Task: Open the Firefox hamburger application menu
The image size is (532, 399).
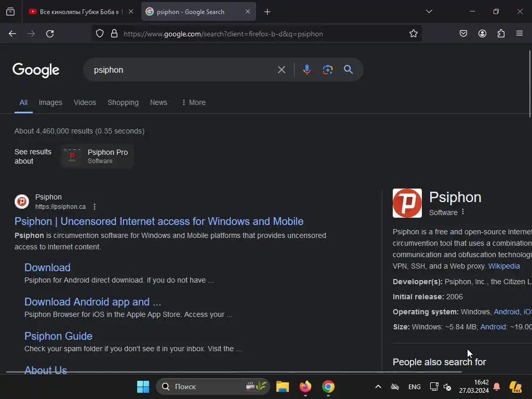Action: 520,34
